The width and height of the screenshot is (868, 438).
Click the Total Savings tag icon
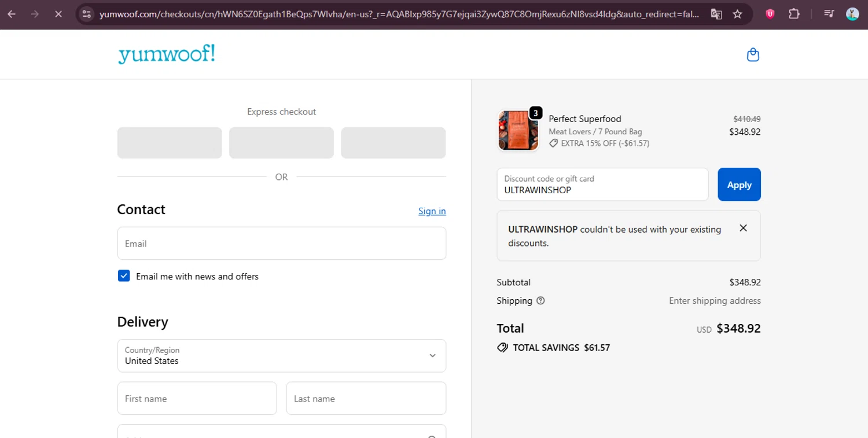coord(502,348)
